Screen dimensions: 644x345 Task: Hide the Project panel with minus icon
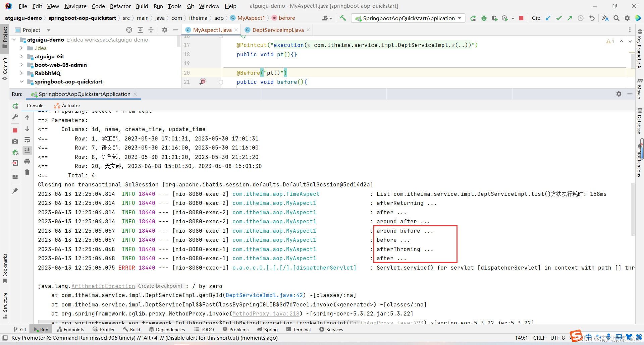tap(175, 30)
